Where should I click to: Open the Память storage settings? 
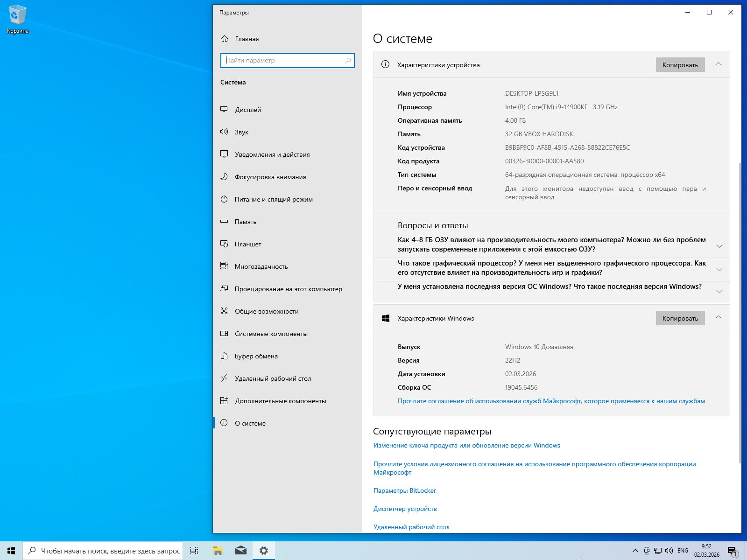[x=246, y=222]
